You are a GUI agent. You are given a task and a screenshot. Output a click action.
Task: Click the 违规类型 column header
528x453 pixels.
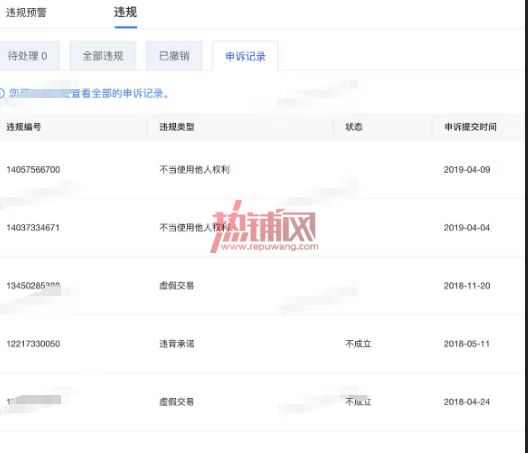177,127
